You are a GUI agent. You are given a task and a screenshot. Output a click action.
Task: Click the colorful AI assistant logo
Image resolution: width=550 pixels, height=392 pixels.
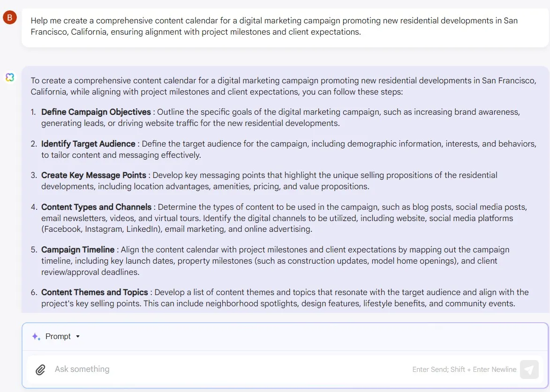click(x=10, y=77)
